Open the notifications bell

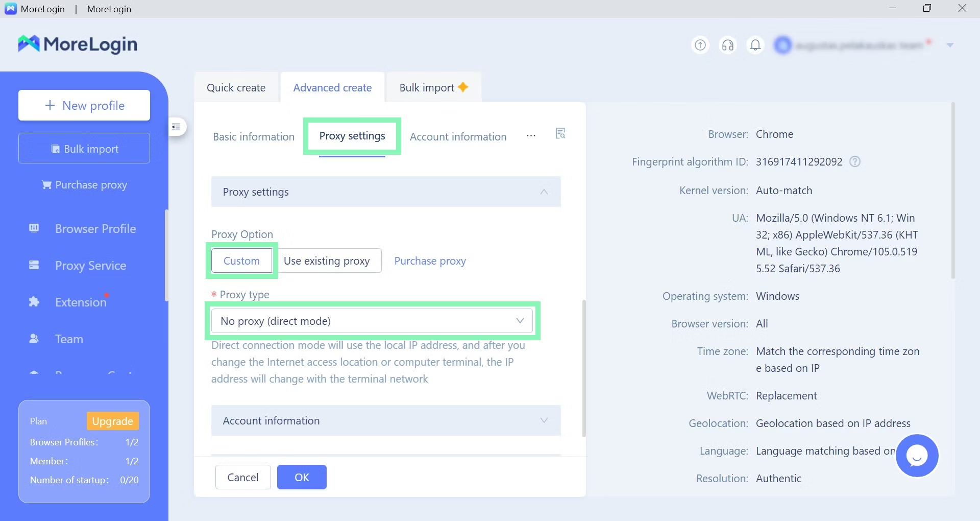click(x=755, y=45)
